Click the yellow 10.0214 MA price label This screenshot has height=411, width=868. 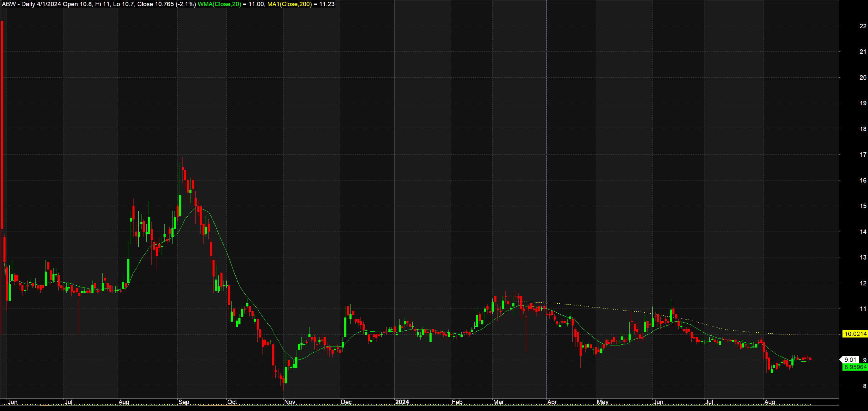tap(855, 334)
